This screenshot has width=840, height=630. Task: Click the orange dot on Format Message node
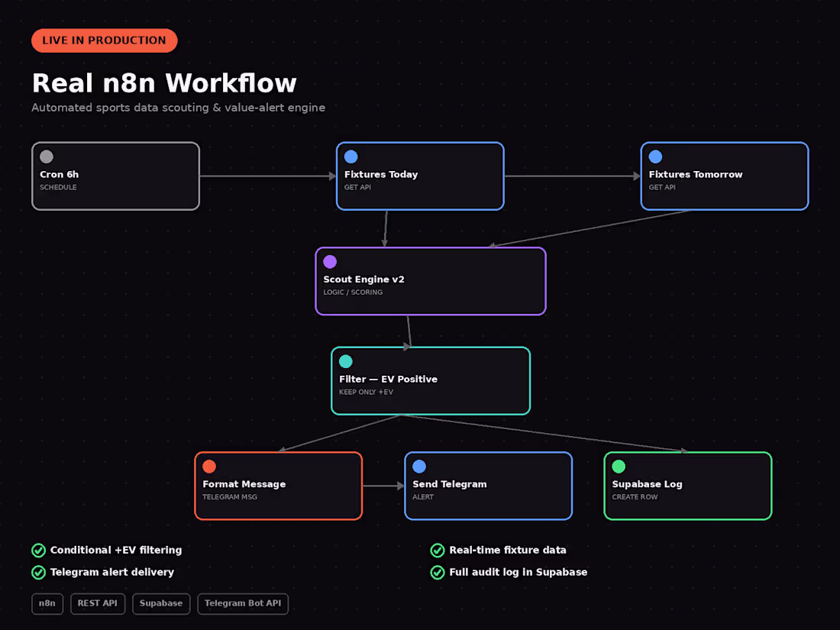209,466
